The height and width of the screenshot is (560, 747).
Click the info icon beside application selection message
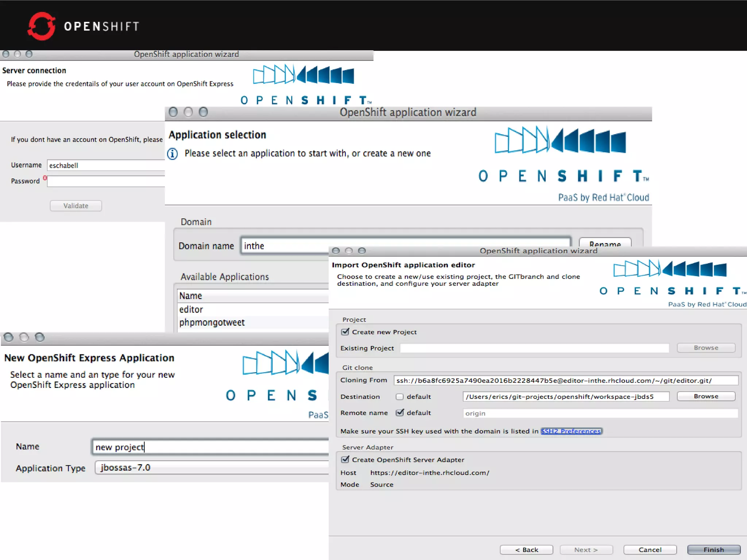[173, 154]
